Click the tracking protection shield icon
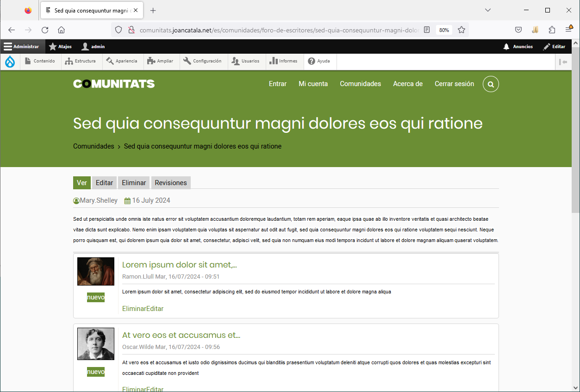This screenshot has height=392, width=580. coord(118,30)
